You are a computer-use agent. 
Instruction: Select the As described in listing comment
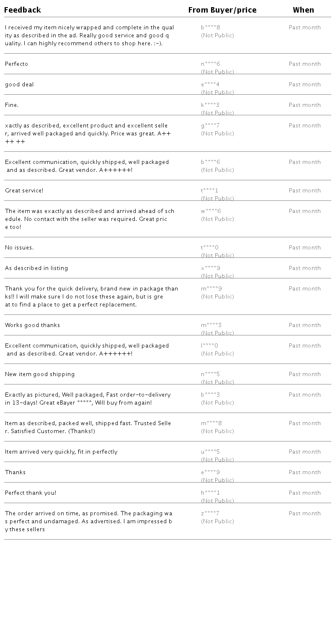(36, 268)
